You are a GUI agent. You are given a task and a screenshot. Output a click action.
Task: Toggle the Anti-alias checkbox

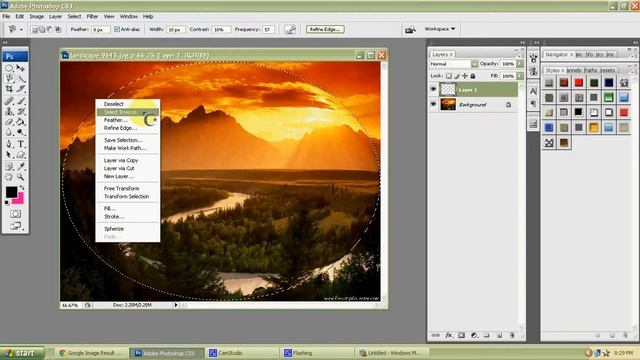pos(117,29)
